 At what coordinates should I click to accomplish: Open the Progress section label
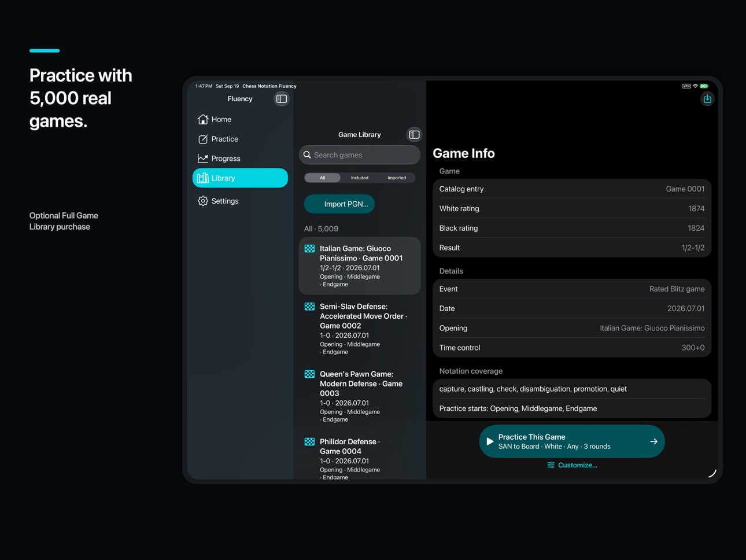[226, 159]
